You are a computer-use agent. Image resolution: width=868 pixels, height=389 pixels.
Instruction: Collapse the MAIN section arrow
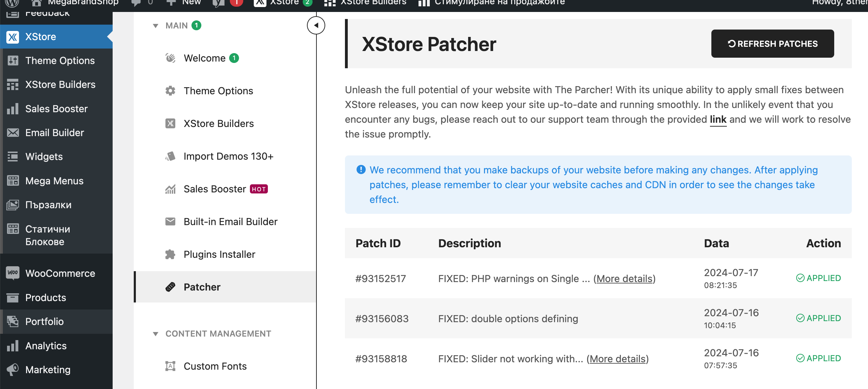pyautogui.click(x=156, y=26)
